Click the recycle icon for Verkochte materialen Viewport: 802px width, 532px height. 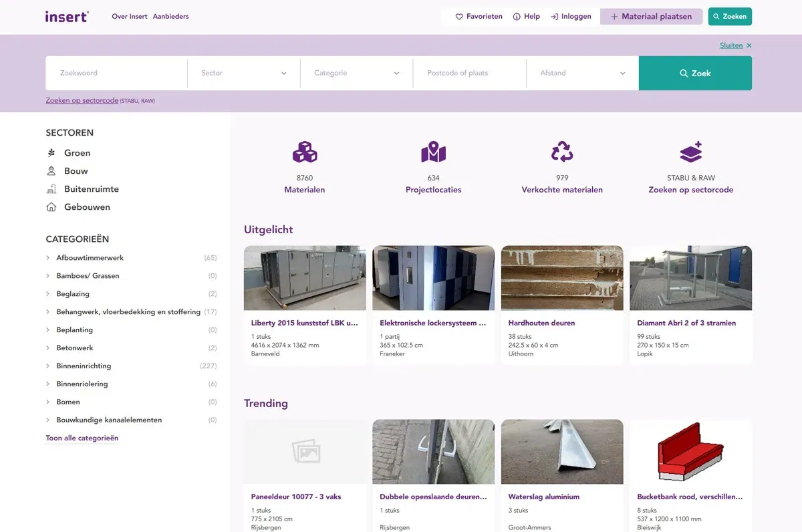tap(562, 152)
